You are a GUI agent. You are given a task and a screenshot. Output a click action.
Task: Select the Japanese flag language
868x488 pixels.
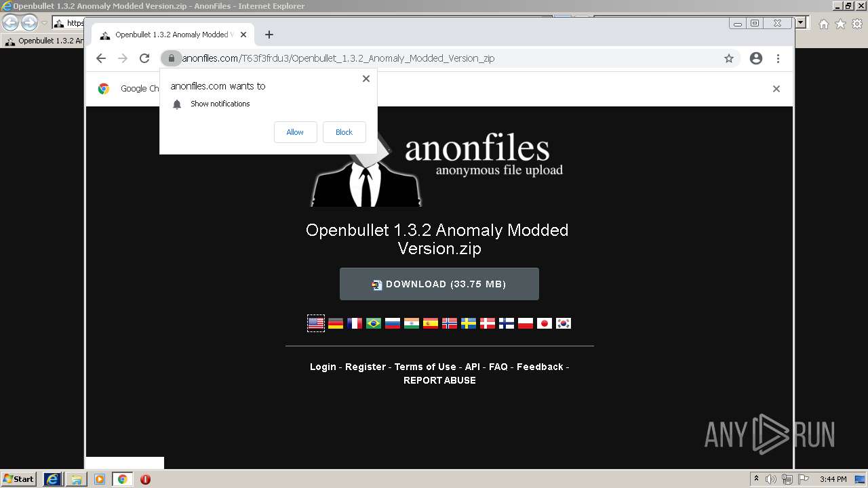tap(544, 323)
